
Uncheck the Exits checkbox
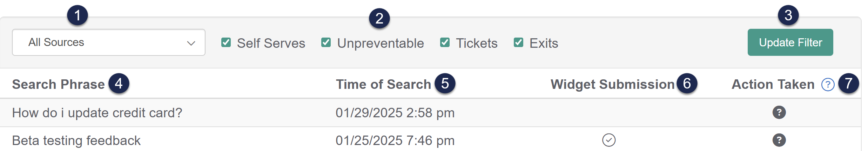coord(518,42)
